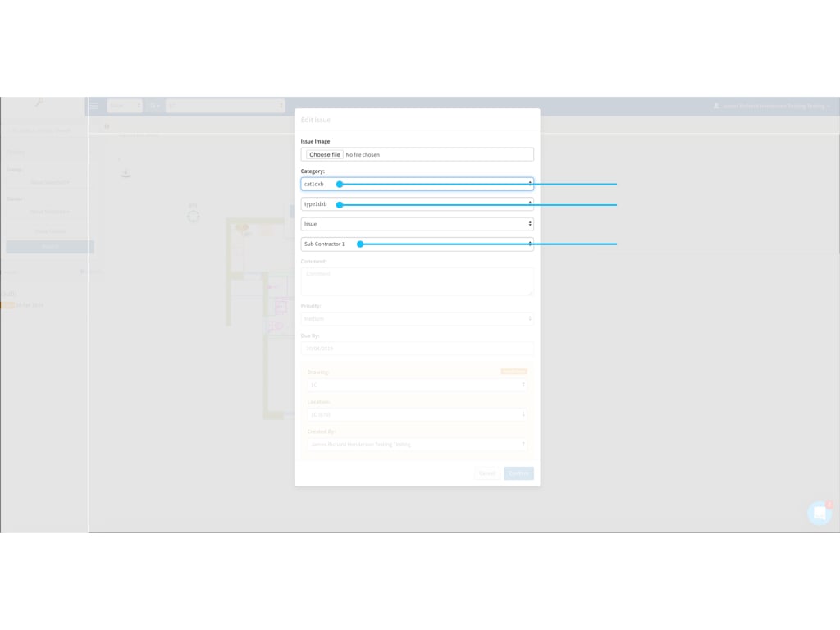Screen dimensions: 840x630
Task: Click the blue Confirm button
Action: (518, 473)
